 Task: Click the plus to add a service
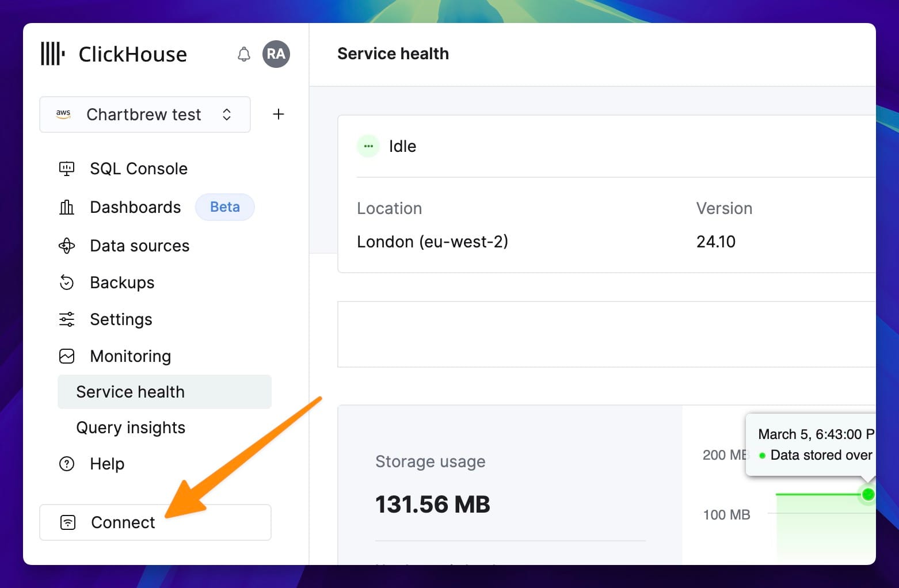(279, 114)
